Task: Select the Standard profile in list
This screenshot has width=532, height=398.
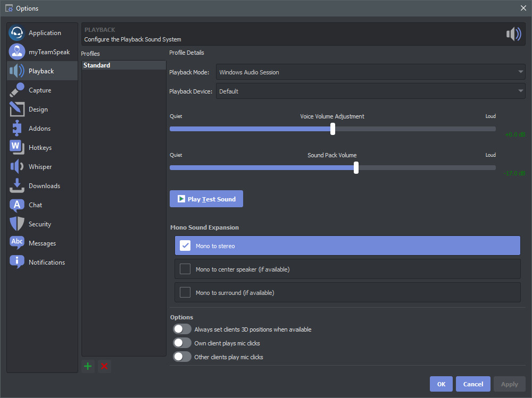Action: pos(124,65)
